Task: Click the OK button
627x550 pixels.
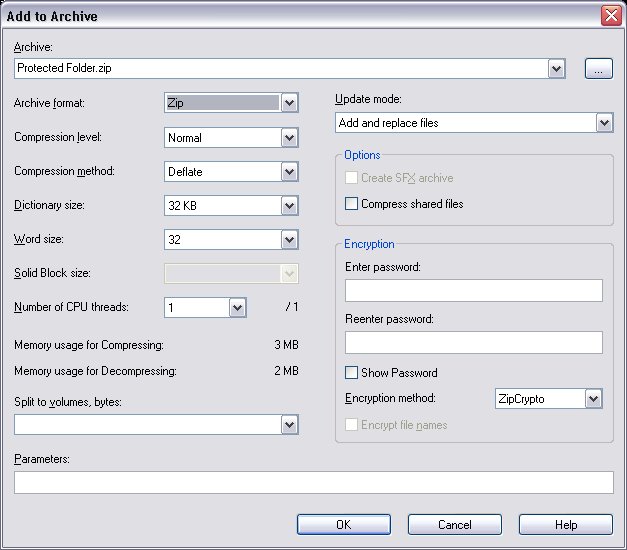Action: pos(343,524)
